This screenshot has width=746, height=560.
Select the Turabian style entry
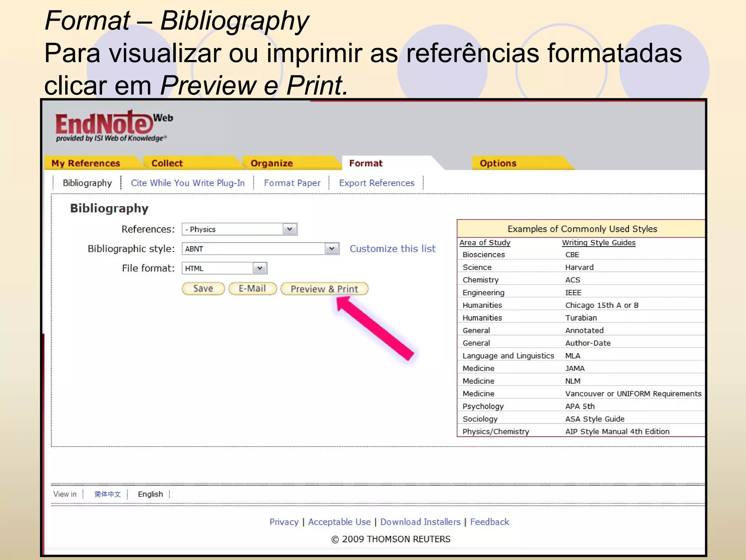pos(581,318)
